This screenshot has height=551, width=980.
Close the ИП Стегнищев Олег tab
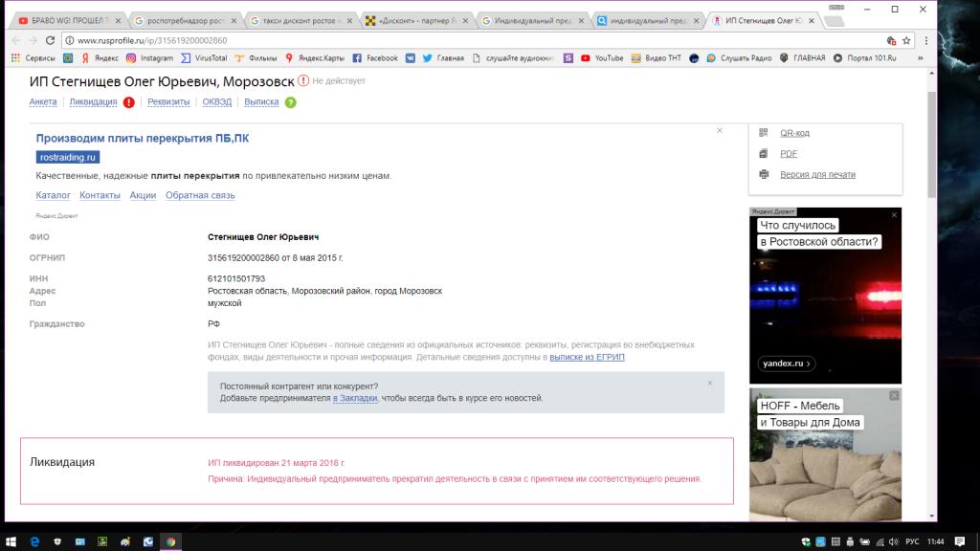pyautogui.click(x=812, y=21)
